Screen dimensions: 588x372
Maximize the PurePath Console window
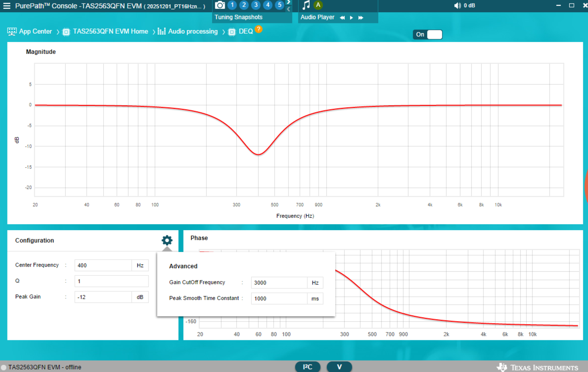(x=571, y=6)
